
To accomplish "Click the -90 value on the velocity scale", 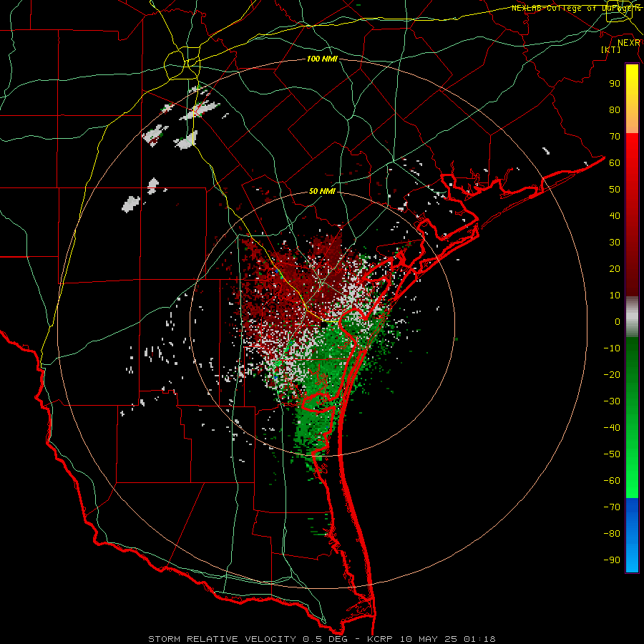I will coord(612,560).
